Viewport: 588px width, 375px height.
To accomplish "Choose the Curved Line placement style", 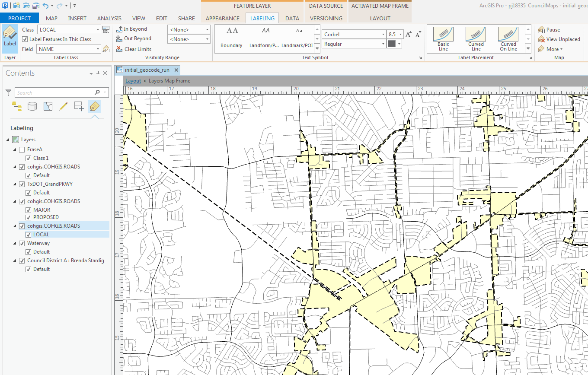I will [x=476, y=39].
